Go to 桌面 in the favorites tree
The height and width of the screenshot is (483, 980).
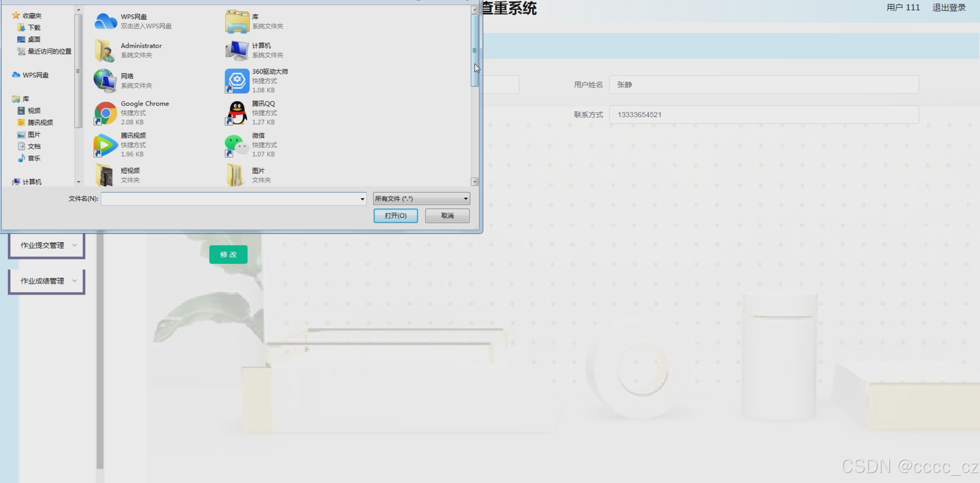click(33, 39)
